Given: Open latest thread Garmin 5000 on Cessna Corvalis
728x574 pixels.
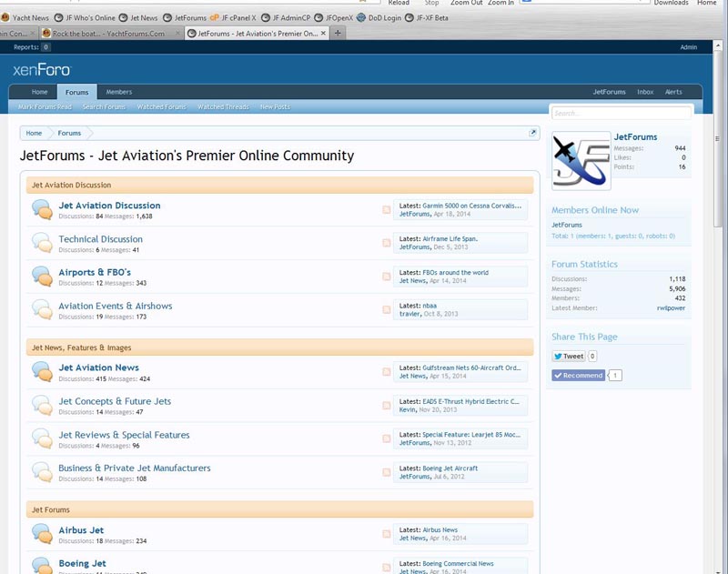Looking at the screenshot, I should tap(471, 206).
